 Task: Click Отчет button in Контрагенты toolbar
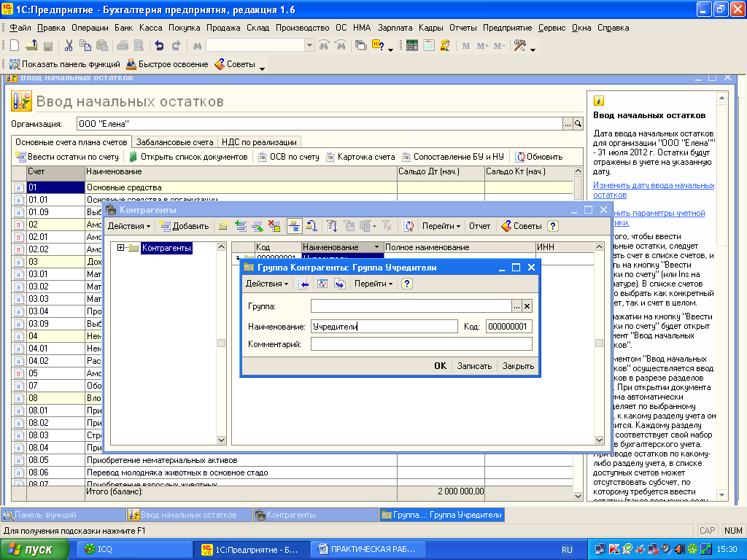coord(479,226)
